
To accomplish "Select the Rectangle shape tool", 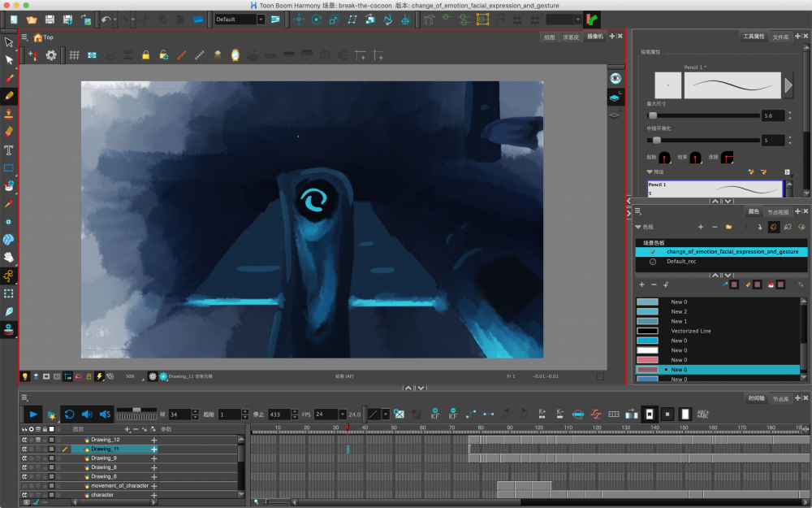I will 9,168.
